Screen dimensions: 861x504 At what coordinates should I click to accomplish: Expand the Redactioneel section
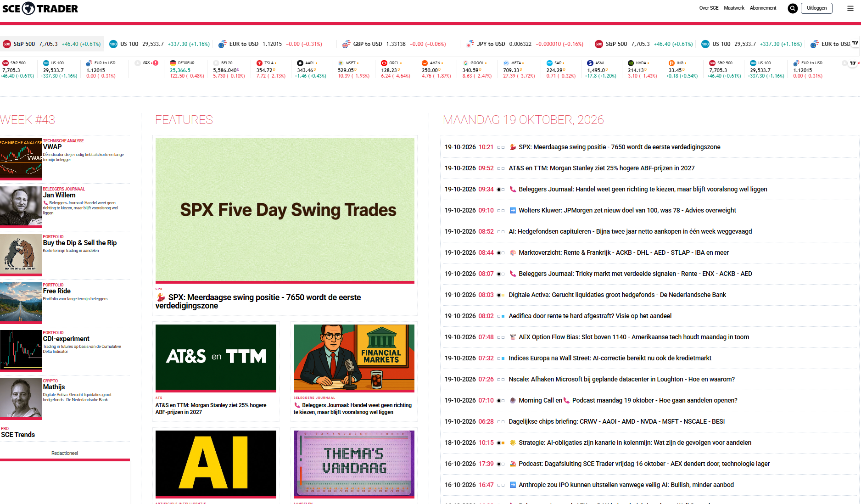coord(65,453)
